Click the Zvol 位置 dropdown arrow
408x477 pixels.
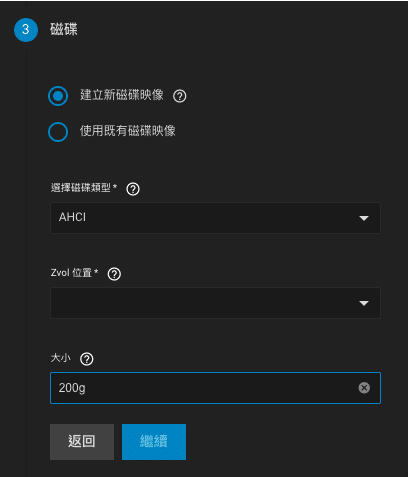[364, 303]
